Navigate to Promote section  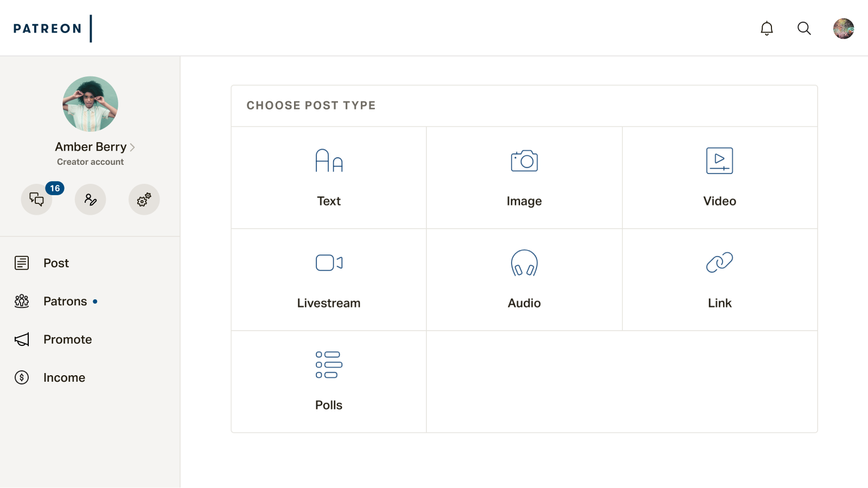(x=67, y=339)
